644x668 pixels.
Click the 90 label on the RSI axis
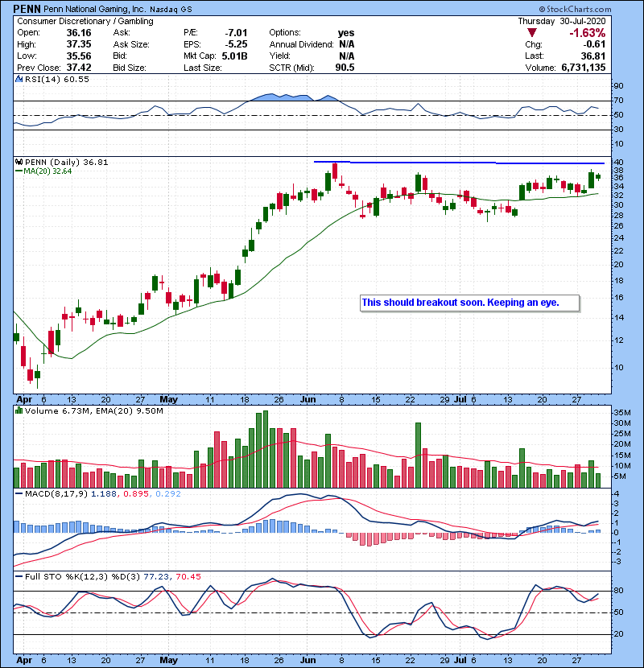[618, 86]
